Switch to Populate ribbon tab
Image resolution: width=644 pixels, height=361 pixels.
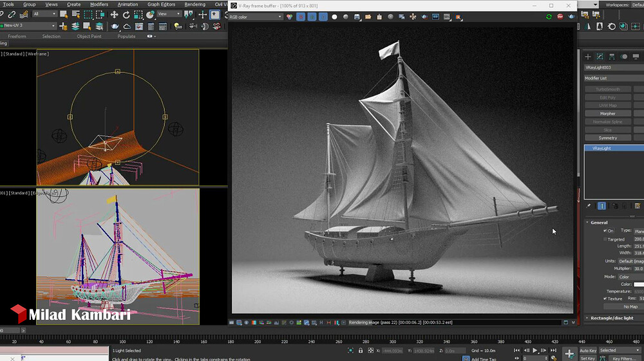click(x=126, y=36)
